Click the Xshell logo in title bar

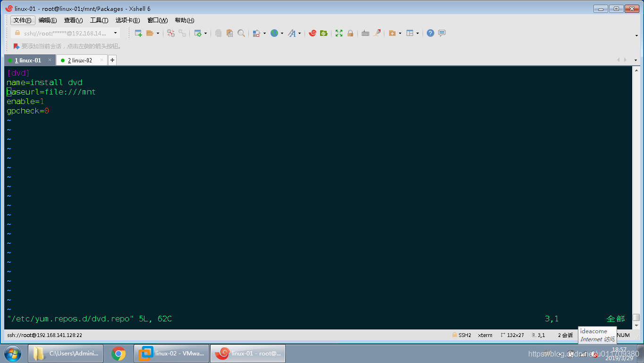(x=8, y=9)
